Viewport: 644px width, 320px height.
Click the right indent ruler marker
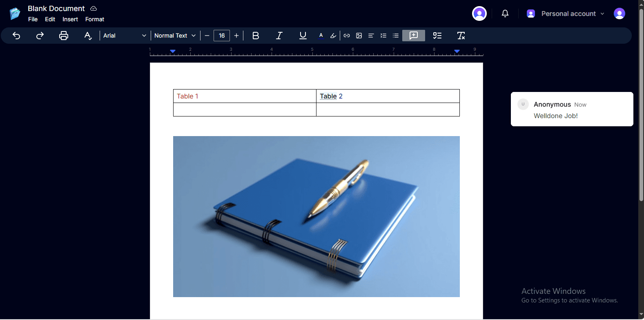pyautogui.click(x=457, y=51)
